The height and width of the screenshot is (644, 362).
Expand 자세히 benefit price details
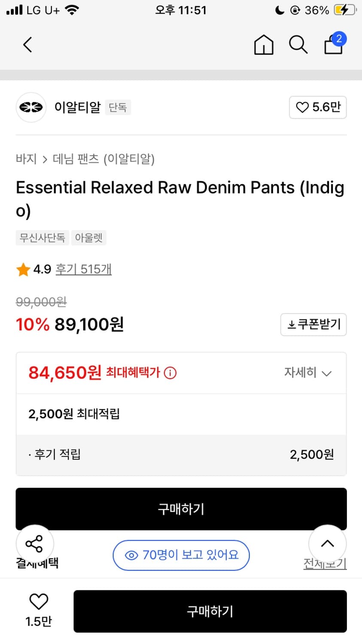(x=308, y=373)
